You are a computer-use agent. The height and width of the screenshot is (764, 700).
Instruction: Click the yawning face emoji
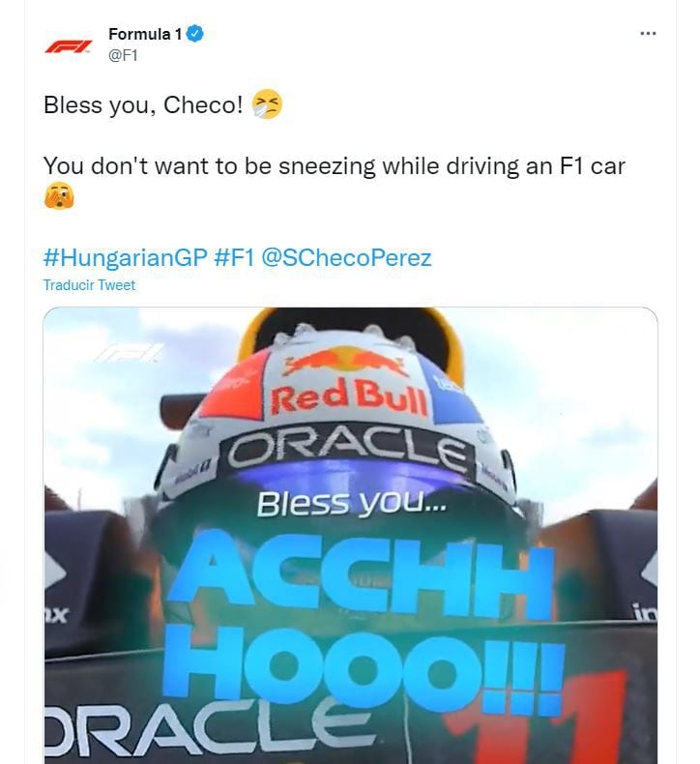[59, 197]
